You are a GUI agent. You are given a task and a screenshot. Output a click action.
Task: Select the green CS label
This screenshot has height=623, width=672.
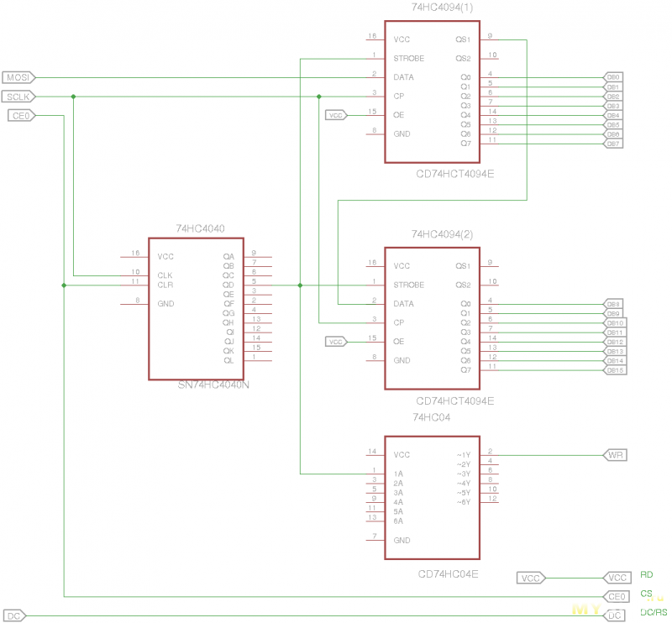(x=646, y=594)
